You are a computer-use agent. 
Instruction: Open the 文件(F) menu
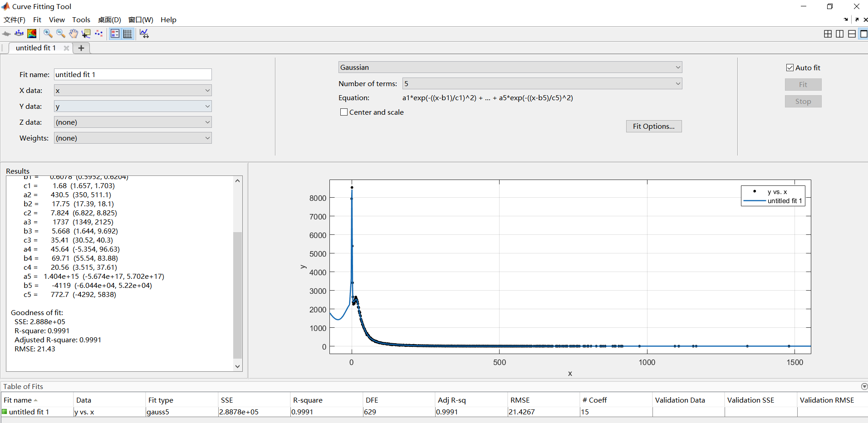[14, 19]
